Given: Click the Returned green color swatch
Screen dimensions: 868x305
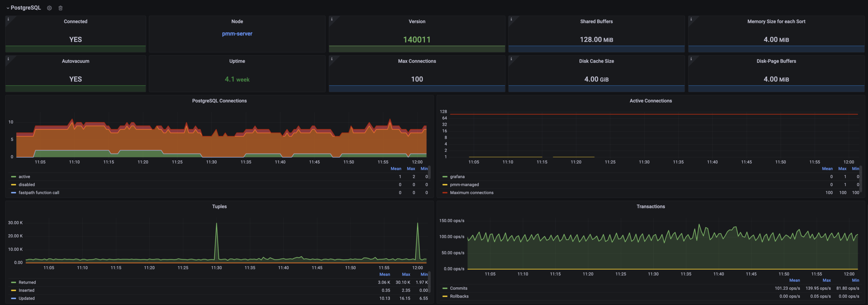Looking at the screenshot, I should [x=14, y=282].
